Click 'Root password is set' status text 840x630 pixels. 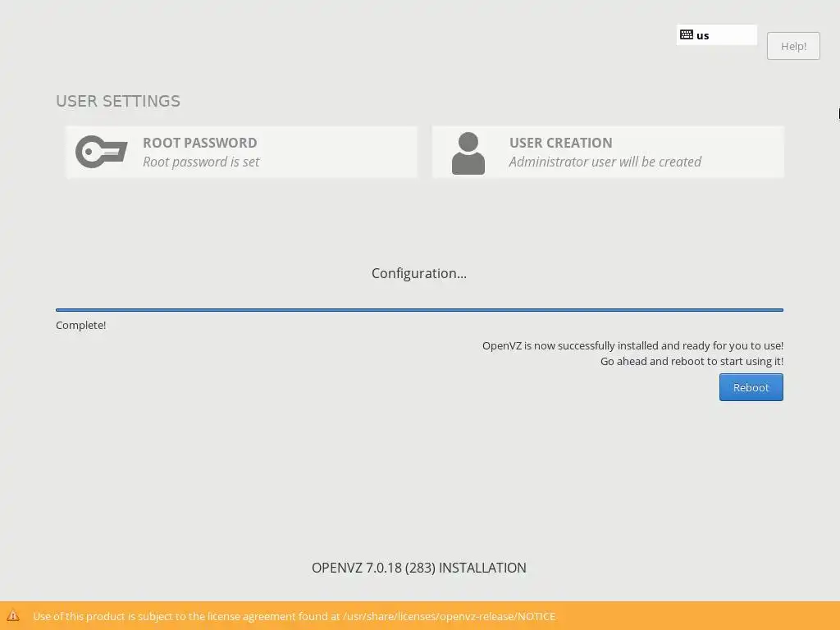point(201,162)
